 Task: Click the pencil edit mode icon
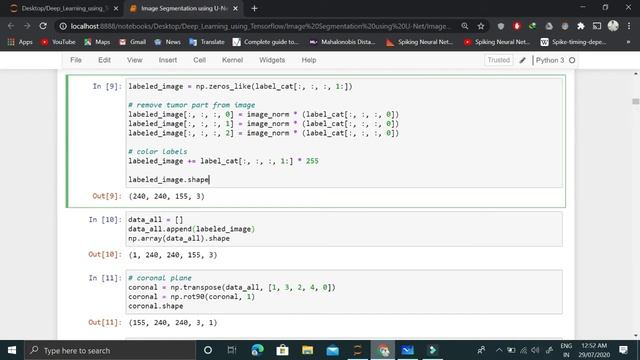point(522,60)
